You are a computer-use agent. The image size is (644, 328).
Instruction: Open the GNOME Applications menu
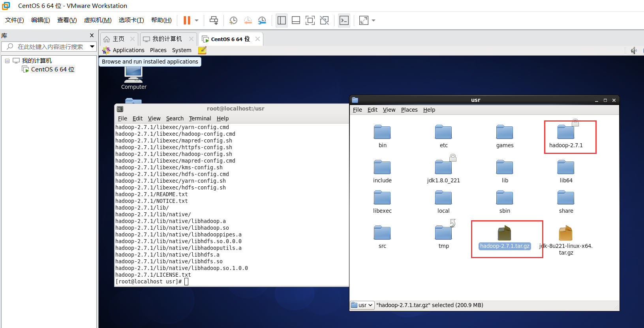[x=128, y=50]
